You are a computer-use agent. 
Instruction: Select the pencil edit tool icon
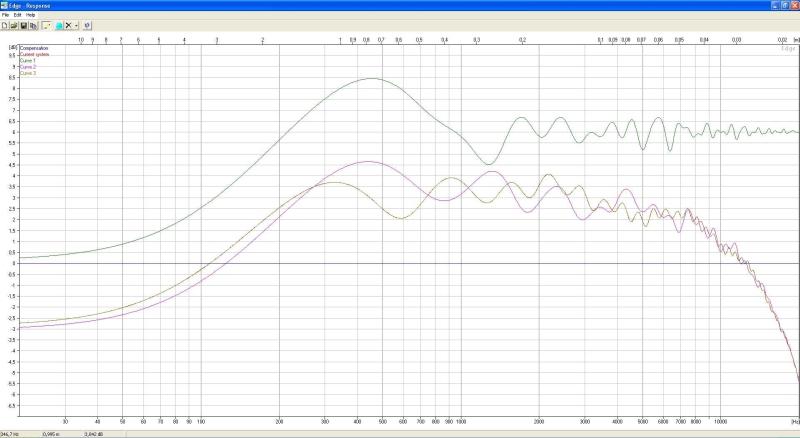pos(45,25)
